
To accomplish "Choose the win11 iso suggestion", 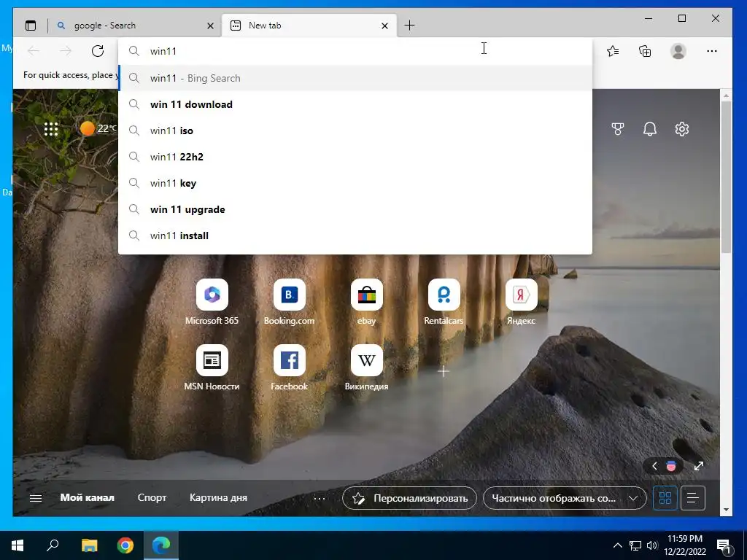I will [355, 131].
